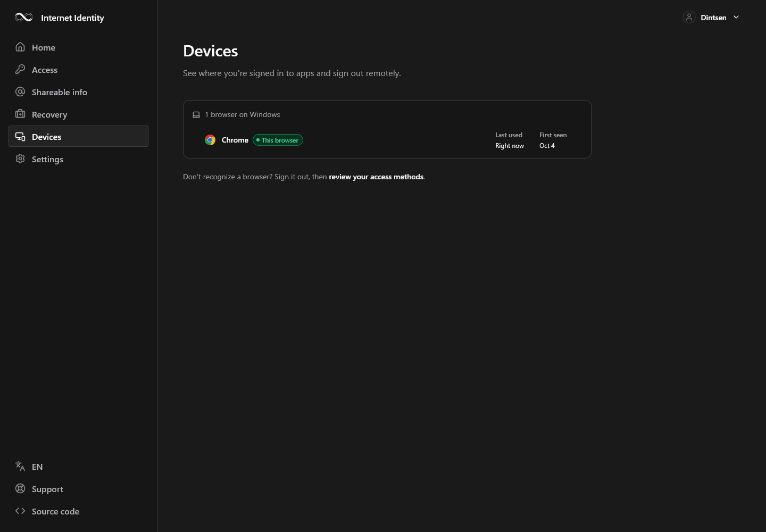The image size is (766, 532).
Task: Follow the review your access methods link
Action: click(x=376, y=177)
